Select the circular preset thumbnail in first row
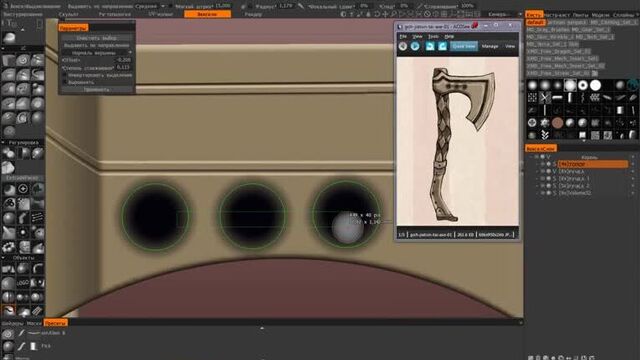The height and width of the screenshot is (360, 640). tap(8, 333)
